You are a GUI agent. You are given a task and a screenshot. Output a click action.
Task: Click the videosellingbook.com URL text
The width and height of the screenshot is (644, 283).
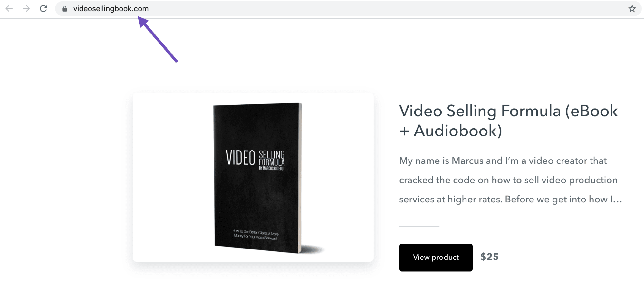point(111,9)
